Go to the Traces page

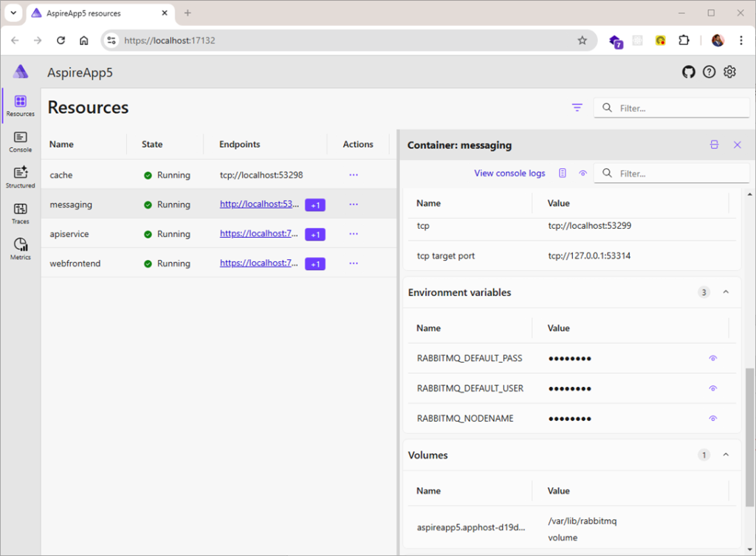point(20,213)
